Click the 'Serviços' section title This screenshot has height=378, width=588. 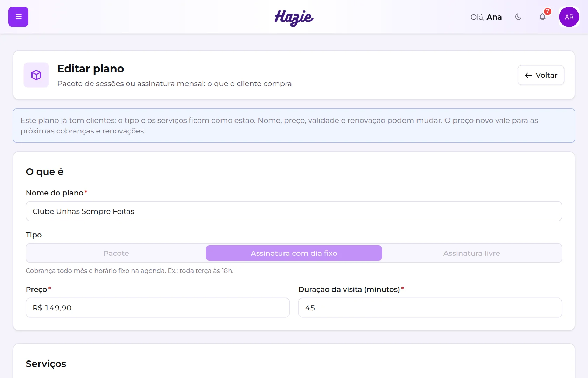click(46, 364)
